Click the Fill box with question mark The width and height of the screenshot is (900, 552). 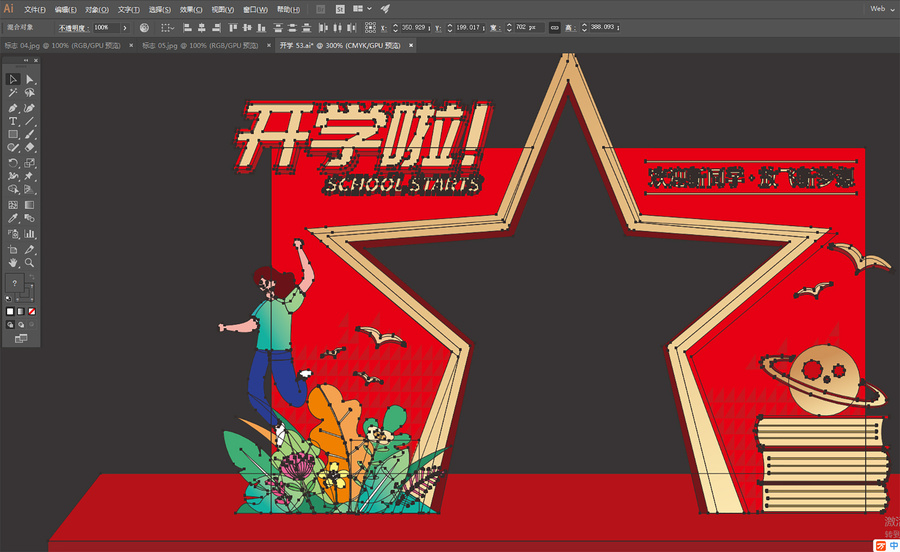(14, 283)
